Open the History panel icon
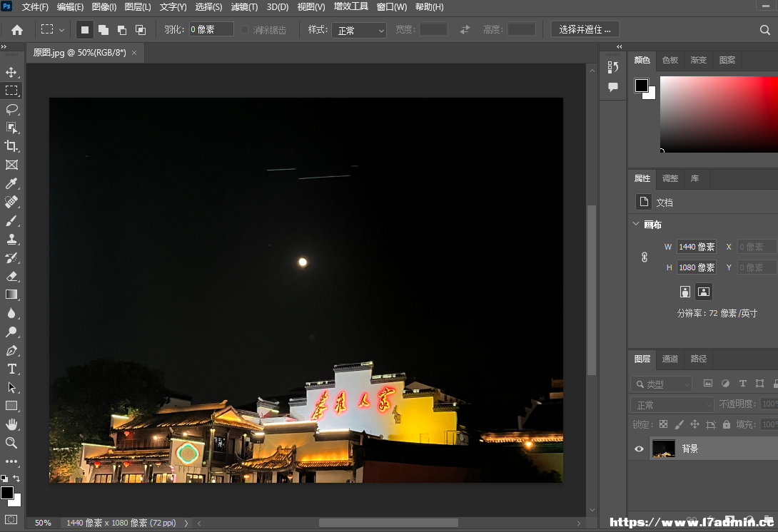The width and height of the screenshot is (778, 532). click(x=613, y=67)
